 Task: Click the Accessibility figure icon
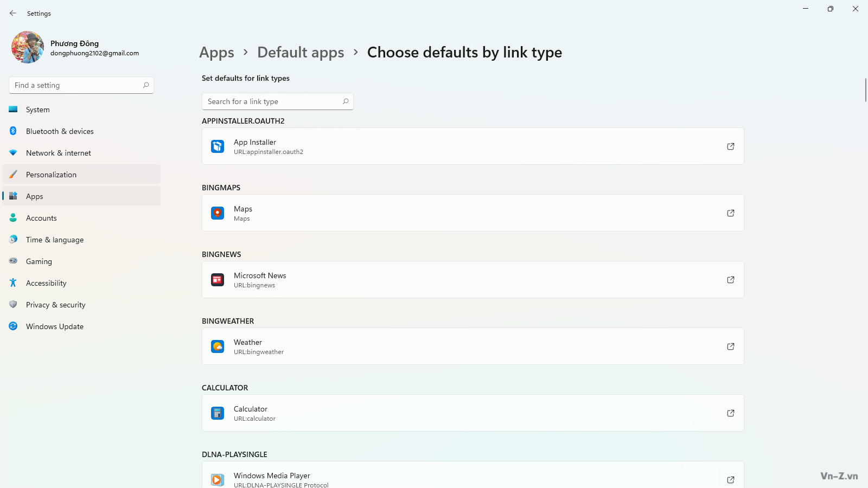click(x=13, y=282)
